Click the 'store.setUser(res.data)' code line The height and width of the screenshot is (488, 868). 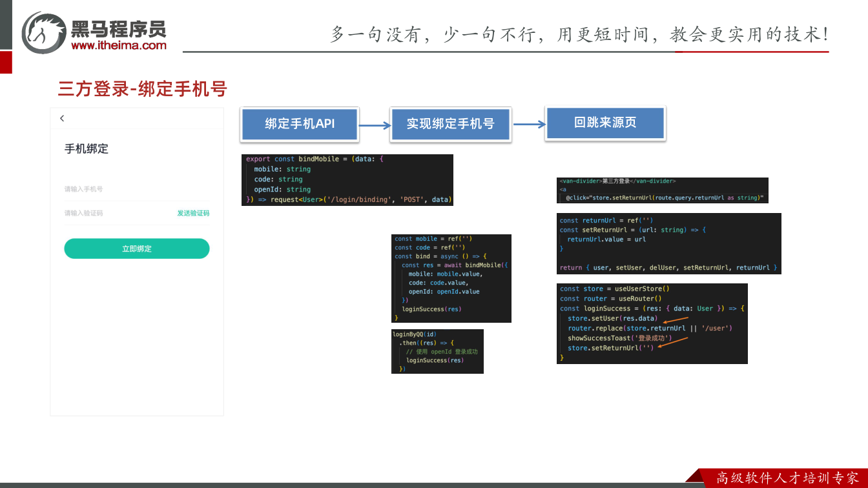point(612,318)
